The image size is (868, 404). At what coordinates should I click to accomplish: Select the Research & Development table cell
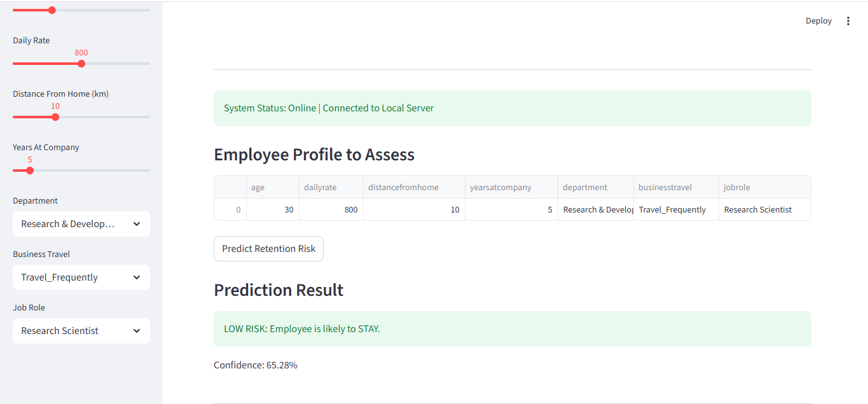(x=596, y=209)
